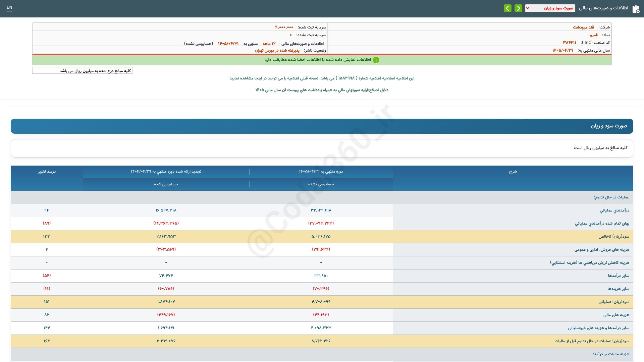This screenshot has width=644, height=362.
Task: Click the percent change value ۱۶۴
Action: [47, 341]
